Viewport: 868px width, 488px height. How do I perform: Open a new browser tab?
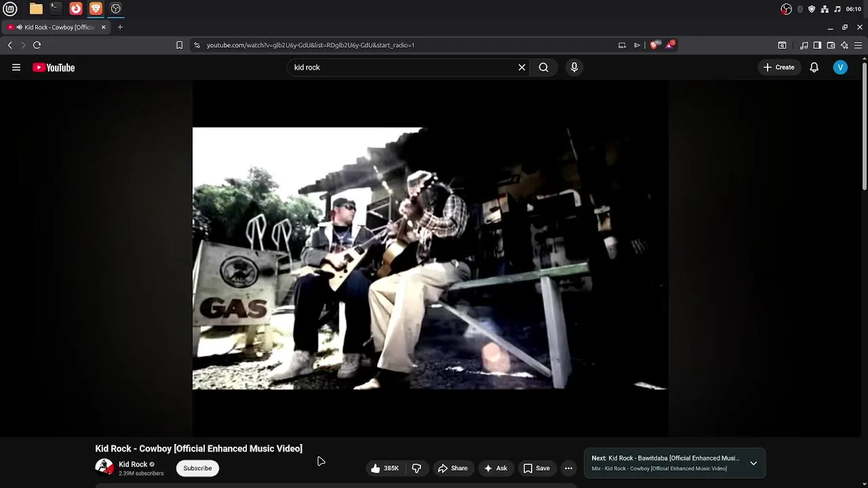[x=120, y=27]
